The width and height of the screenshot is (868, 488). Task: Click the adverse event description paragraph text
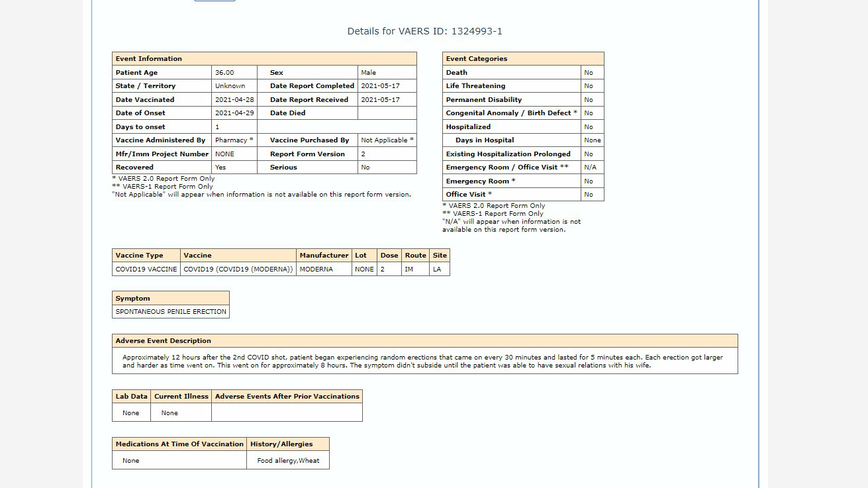tap(422, 361)
